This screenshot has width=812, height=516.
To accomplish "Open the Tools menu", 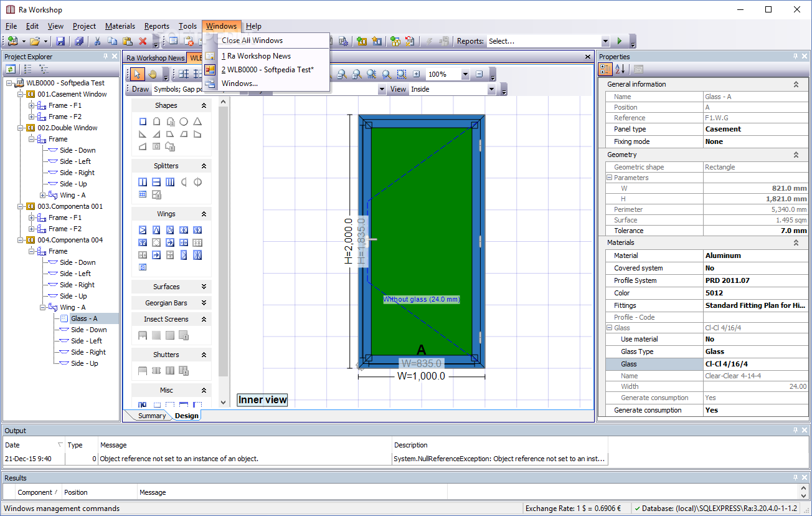I will (187, 26).
